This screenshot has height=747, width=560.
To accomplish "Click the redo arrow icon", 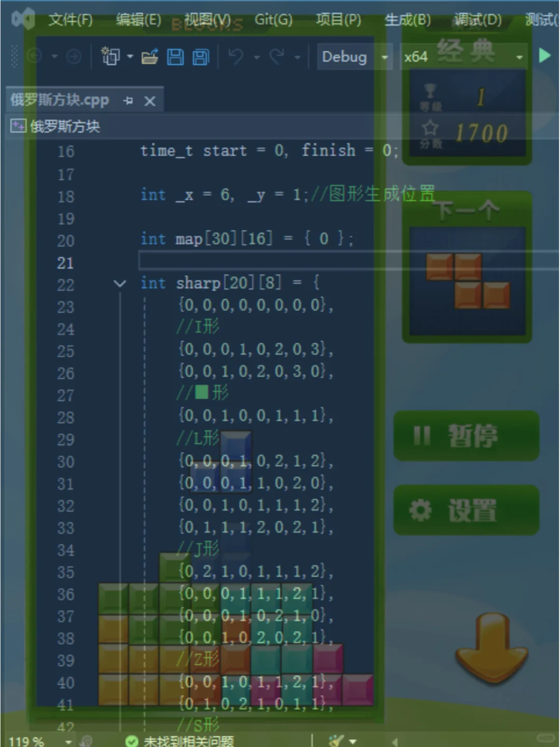I will [276, 56].
